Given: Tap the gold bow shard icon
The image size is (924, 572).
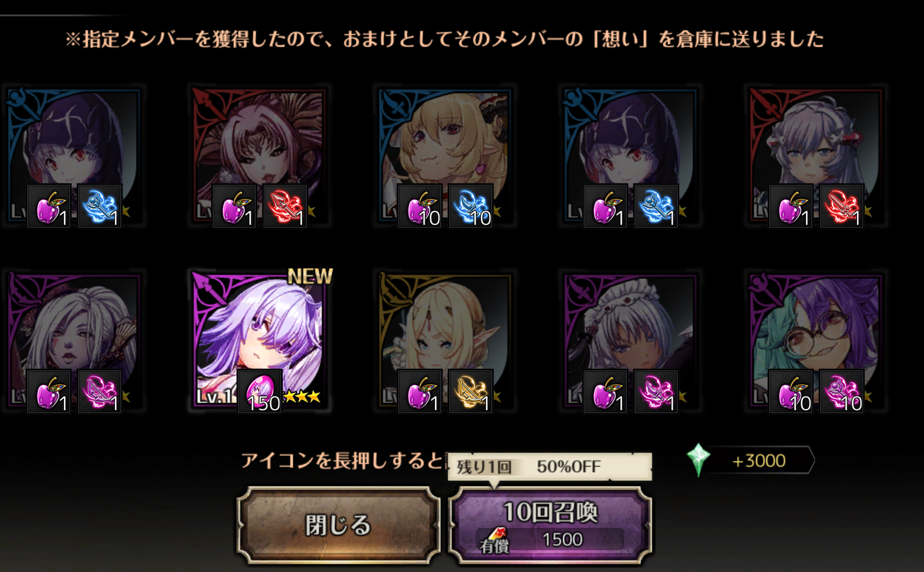Looking at the screenshot, I should tap(471, 392).
